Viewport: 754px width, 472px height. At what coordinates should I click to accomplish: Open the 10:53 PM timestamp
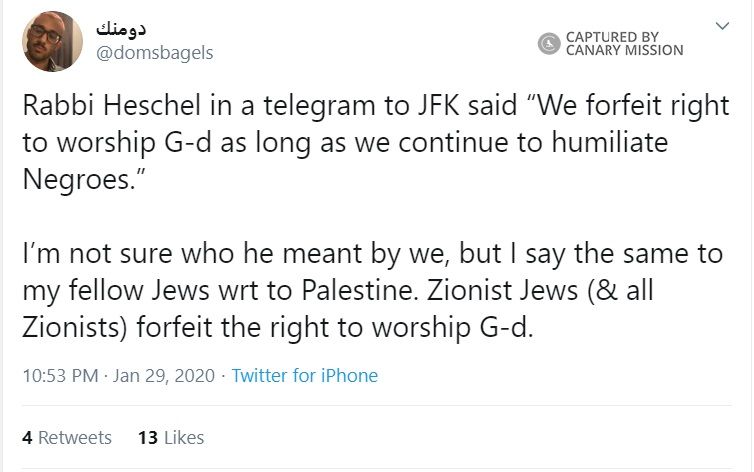coord(60,377)
